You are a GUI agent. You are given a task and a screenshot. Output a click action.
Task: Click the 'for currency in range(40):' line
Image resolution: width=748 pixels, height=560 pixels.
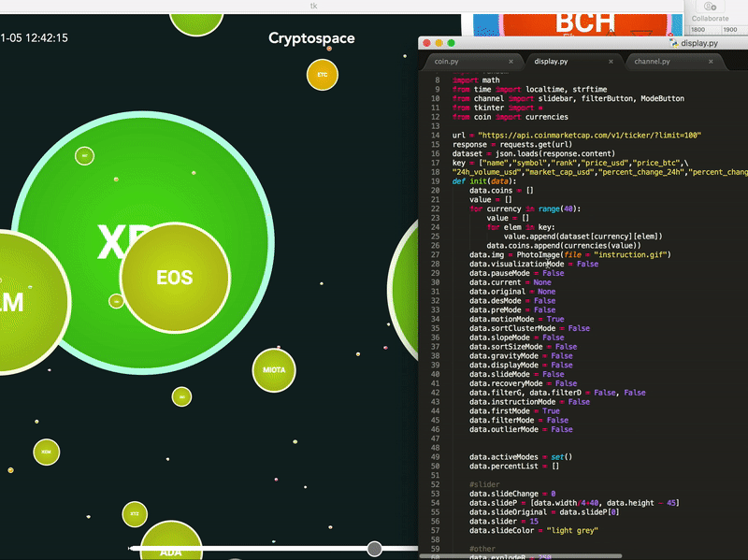pyautogui.click(x=525, y=208)
